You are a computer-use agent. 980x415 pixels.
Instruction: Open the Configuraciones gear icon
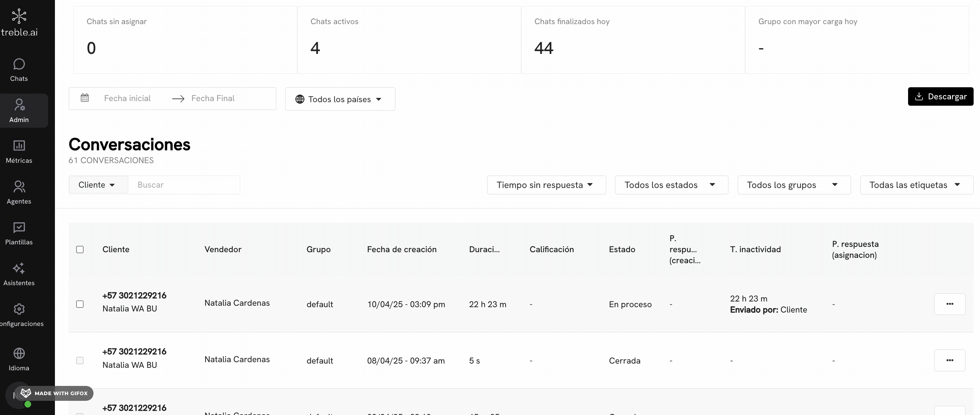point(19,309)
